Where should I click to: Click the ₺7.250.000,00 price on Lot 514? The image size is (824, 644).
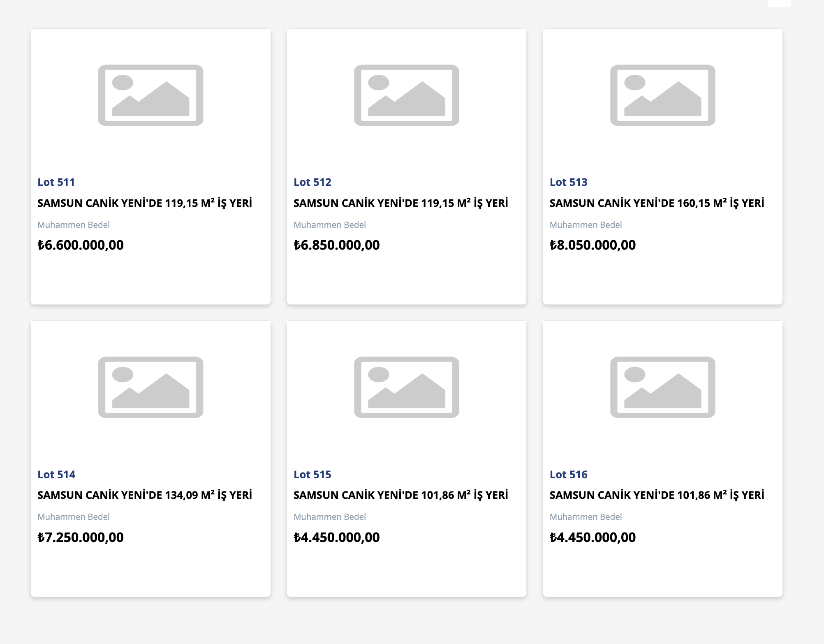tap(81, 537)
